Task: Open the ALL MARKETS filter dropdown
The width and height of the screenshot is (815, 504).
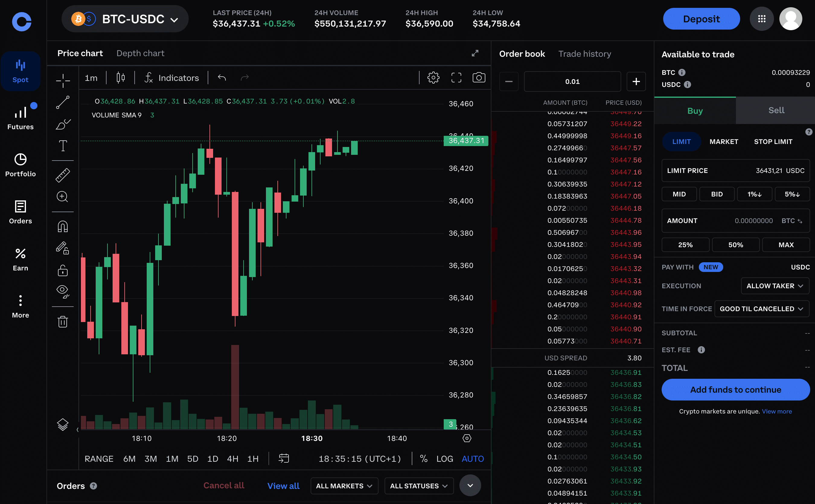Action: pyautogui.click(x=344, y=486)
